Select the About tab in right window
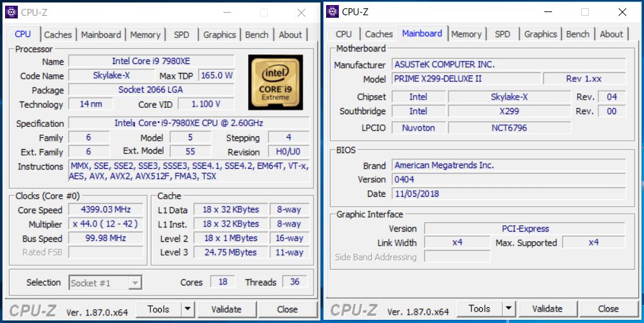Screen dimensions: 644x323 612,34
